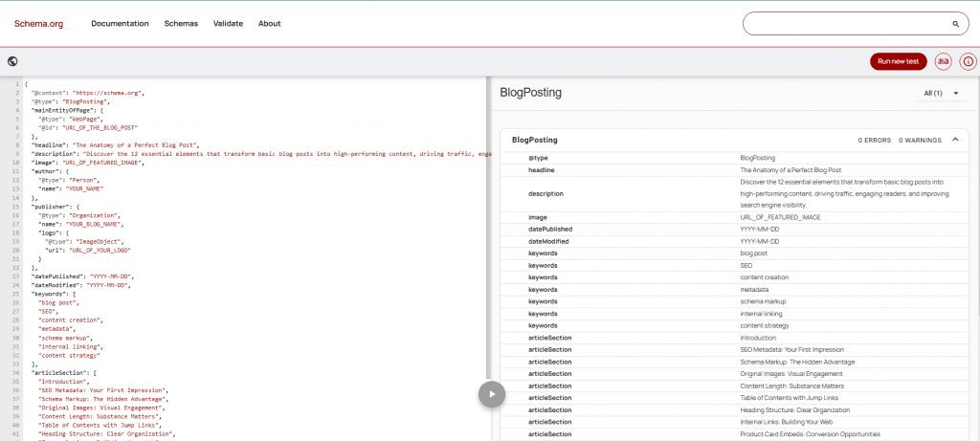Image resolution: width=980 pixels, height=441 pixels.
Task: Open the info circle icon
Action: (969, 61)
